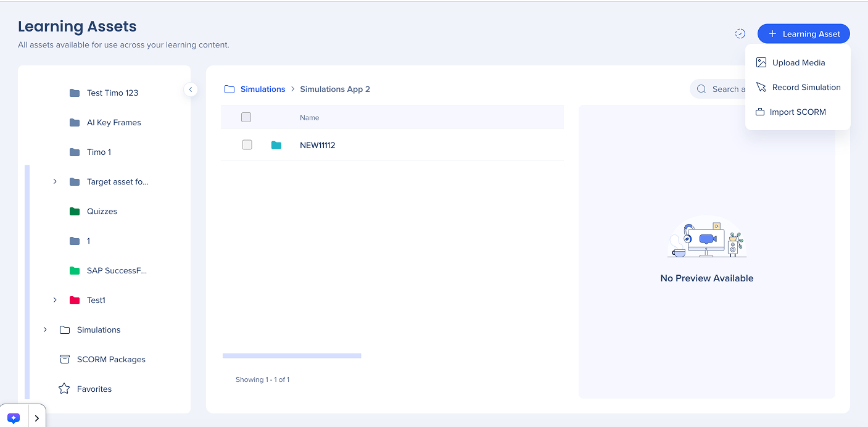Toggle the select-all checkbox in header
The height and width of the screenshot is (427, 868).
pyautogui.click(x=246, y=117)
